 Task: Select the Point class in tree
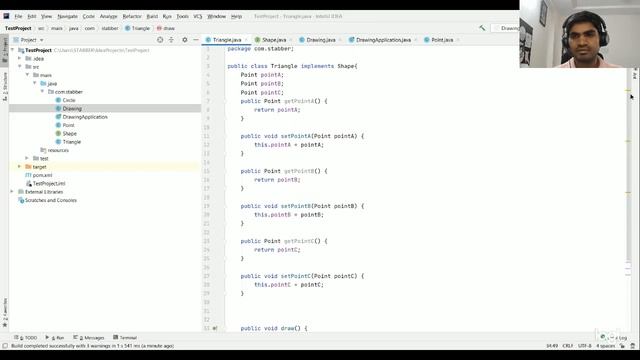coord(68,125)
